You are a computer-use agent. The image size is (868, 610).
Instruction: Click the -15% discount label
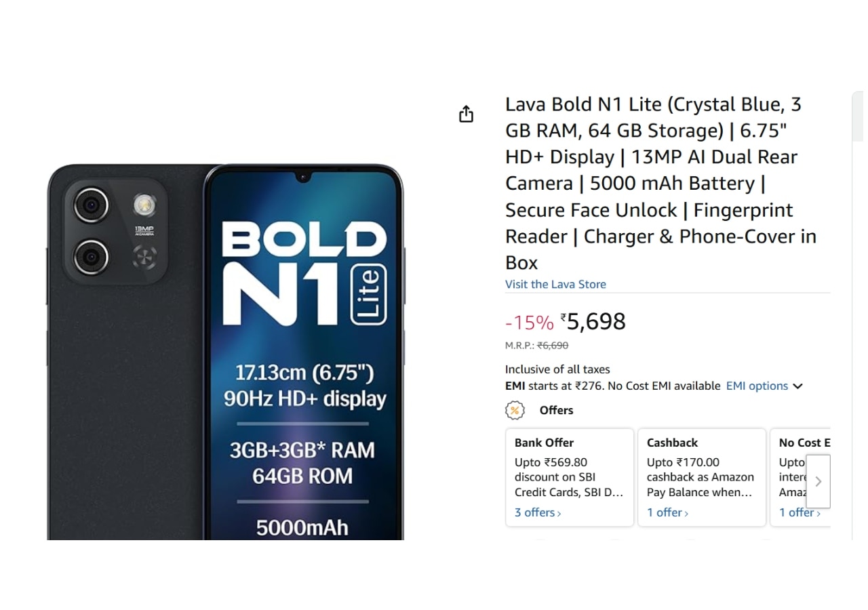(529, 323)
